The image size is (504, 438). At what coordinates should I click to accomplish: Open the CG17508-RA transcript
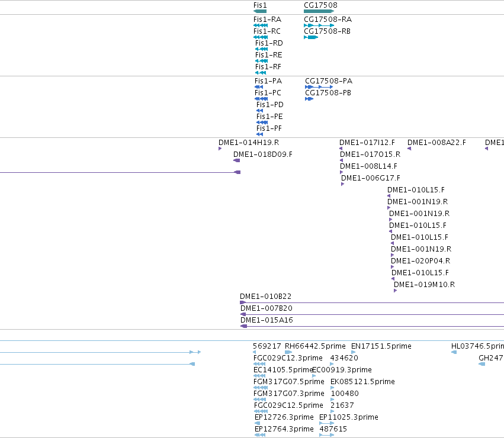point(319,25)
